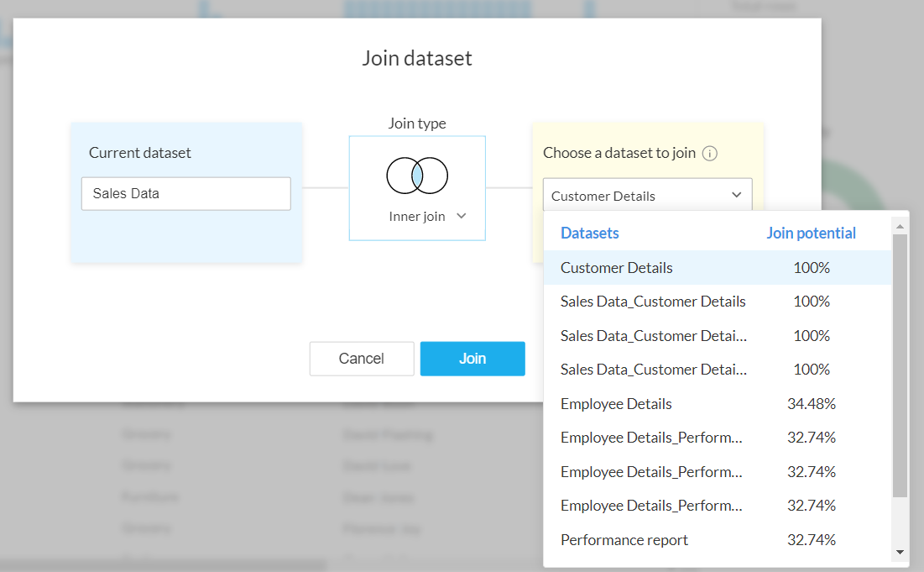Click the 34.48% join potential value
The height and width of the screenshot is (572, 924).
(x=811, y=404)
